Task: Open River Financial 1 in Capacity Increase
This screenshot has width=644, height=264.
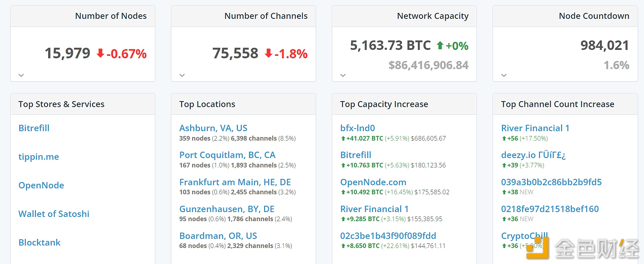Action: pyautogui.click(x=374, y=209)
